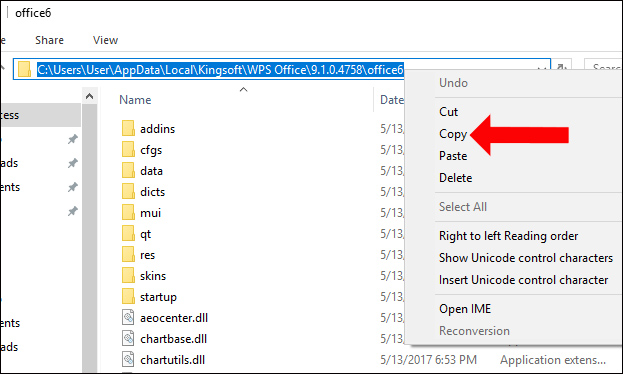Select the 'cfgs' folder name
The width and height of the screenshot is (623, 374).
[x=151, y=150]
